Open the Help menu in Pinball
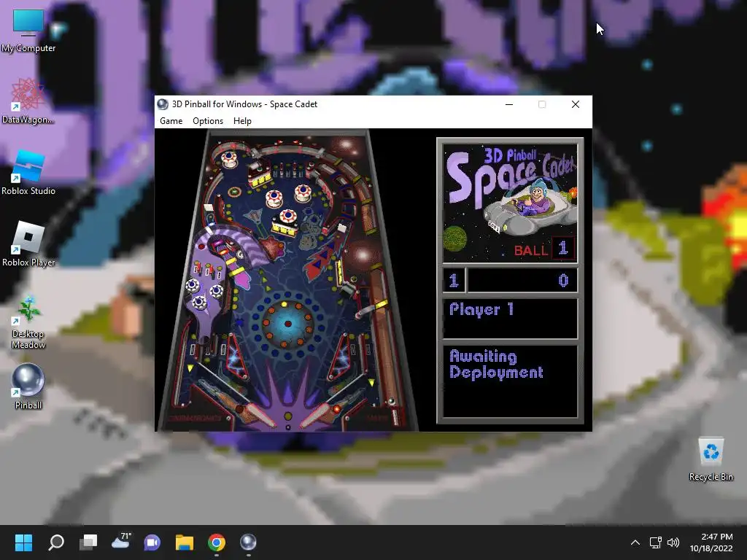The height and width of the screenshot is (560, 747). (x=242, y=121)
